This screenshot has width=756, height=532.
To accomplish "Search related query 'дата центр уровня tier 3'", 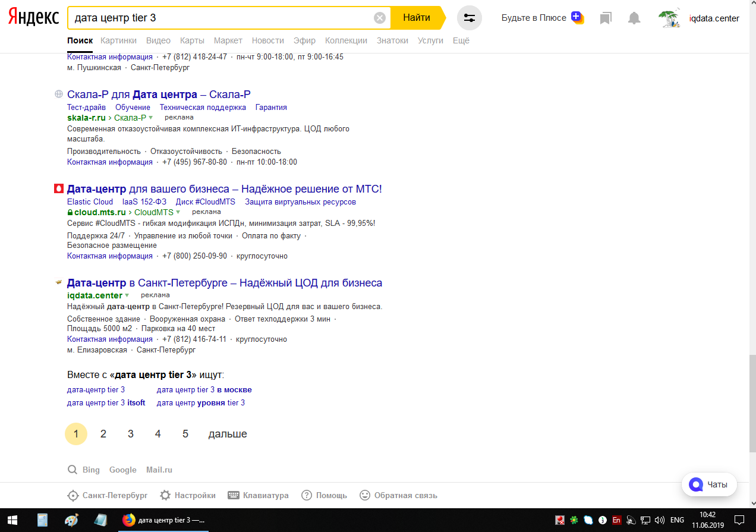I will click(200, 403).
